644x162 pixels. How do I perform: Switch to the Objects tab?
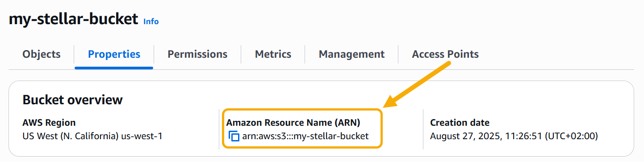point(42,54)
